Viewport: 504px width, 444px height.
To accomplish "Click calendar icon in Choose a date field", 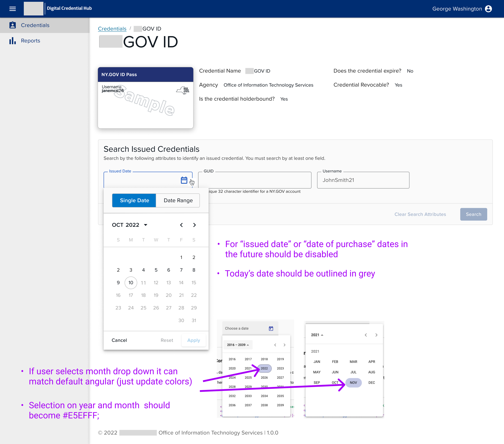I will (271, 329).
